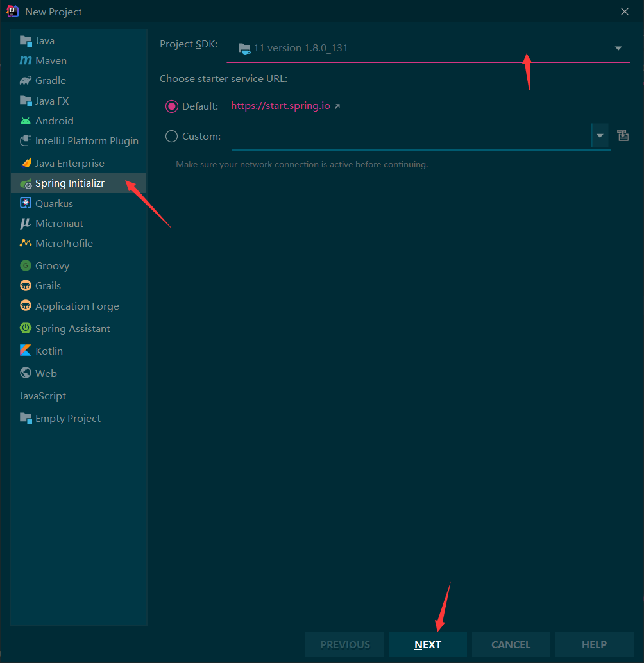Click the NEXT button
The image size is (644, 663).
pyautogui.click(x=427, y=644)
